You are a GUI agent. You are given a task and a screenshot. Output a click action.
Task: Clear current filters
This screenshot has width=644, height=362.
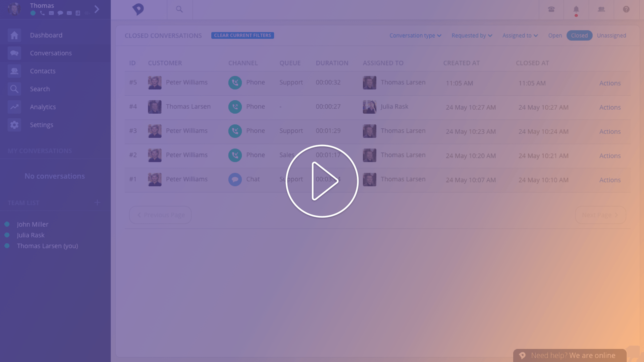[243, 36]
